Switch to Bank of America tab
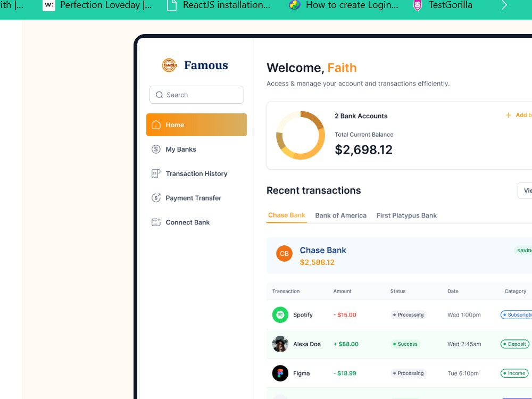The width and height of the screenshot is (532, 399). [340, 215]
